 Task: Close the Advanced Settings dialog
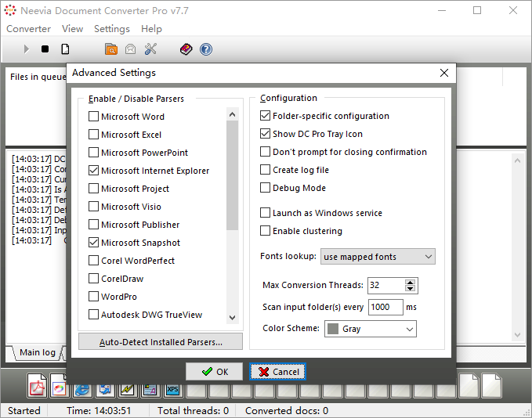444,73
